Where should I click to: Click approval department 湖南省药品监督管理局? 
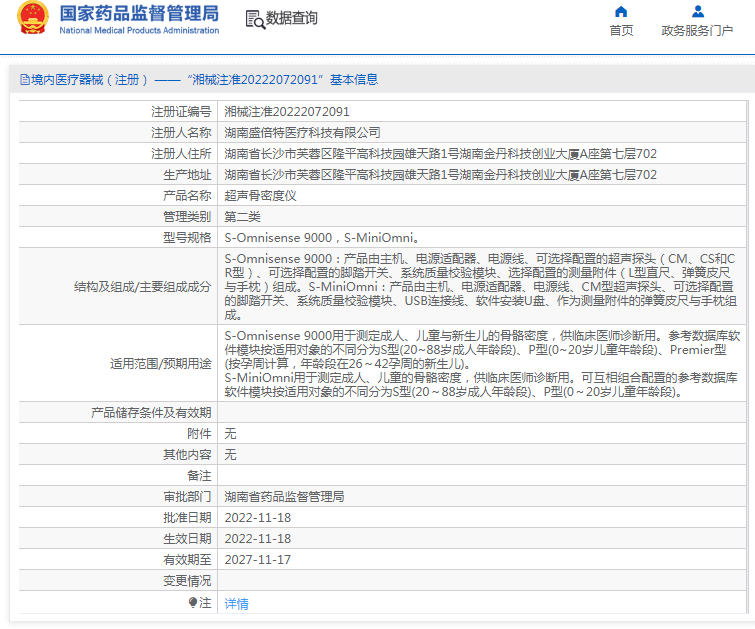click(284, 497)
